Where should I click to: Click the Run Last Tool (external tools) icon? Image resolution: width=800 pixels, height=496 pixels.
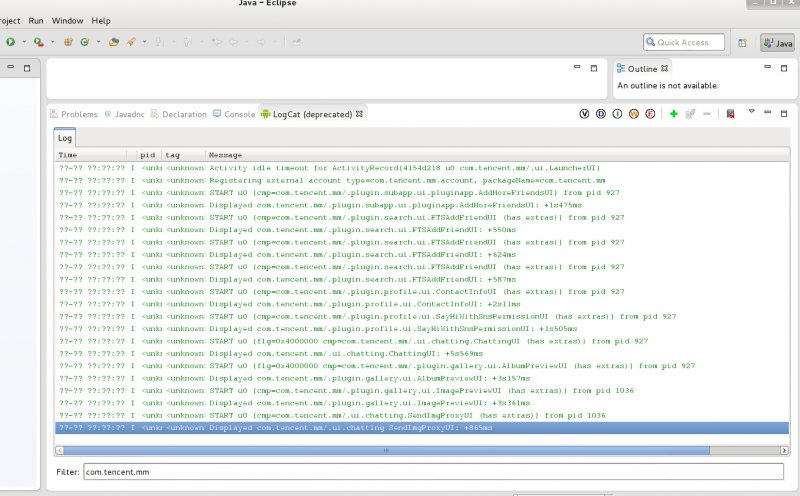click(39, 42)
